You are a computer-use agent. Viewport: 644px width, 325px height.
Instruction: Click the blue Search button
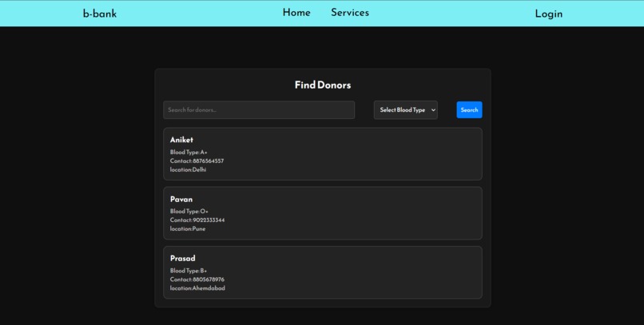[470, 110]
